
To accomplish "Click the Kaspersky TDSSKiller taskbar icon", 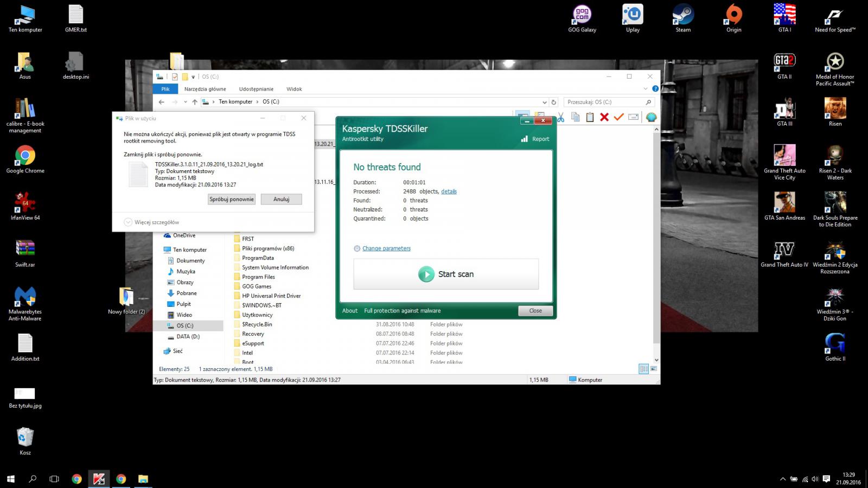I will point(99,479).
